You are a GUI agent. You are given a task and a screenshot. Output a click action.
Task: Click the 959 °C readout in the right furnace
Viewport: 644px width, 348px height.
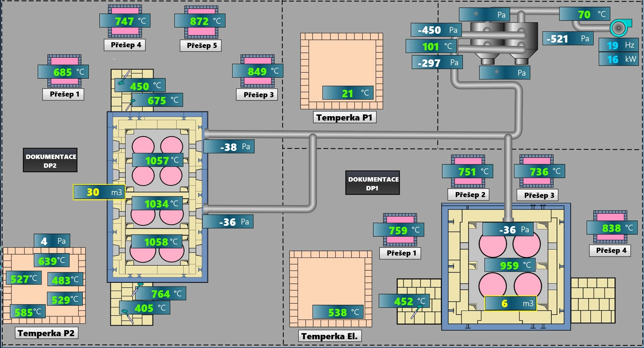click(x=510, y=266)
